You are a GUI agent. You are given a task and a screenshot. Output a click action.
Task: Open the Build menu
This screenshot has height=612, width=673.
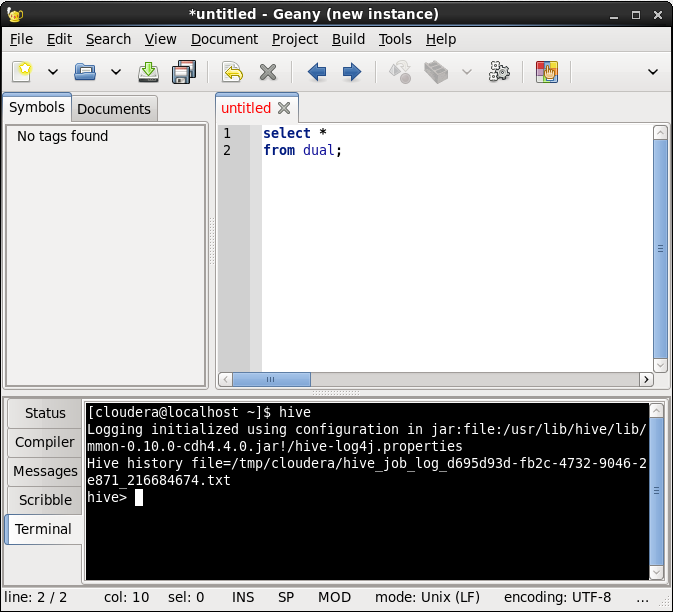coord(348,39)
